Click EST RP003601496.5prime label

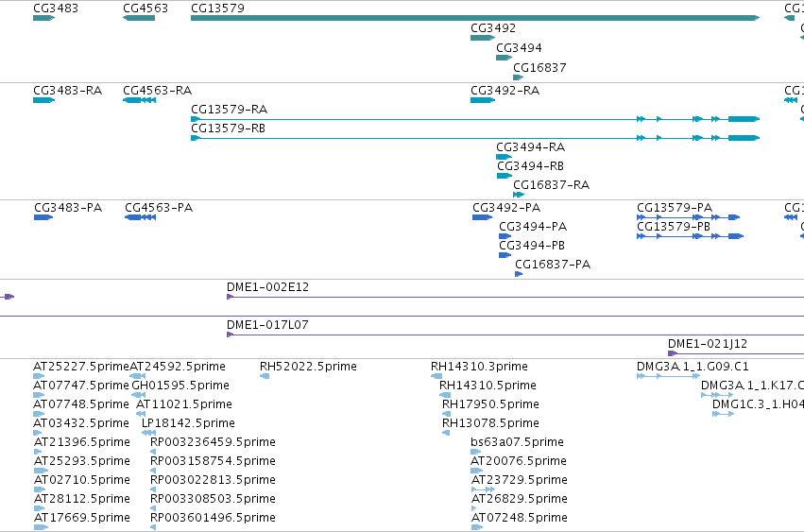tap(213, 519)
